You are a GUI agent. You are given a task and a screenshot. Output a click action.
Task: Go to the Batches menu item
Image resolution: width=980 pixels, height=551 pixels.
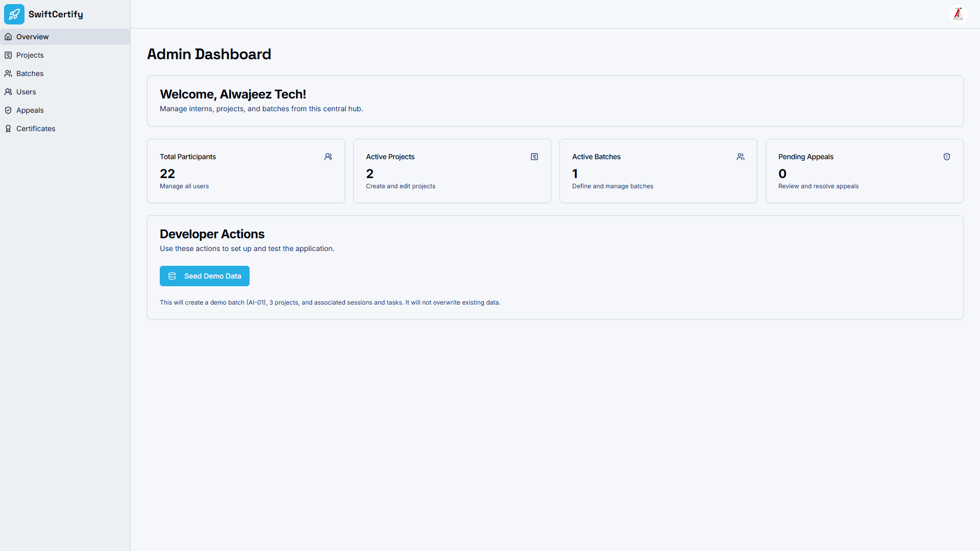click(x=30, y=73)
